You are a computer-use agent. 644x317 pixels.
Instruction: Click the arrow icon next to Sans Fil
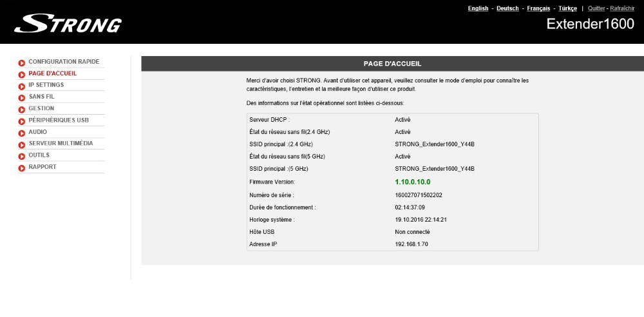(22, 97)
